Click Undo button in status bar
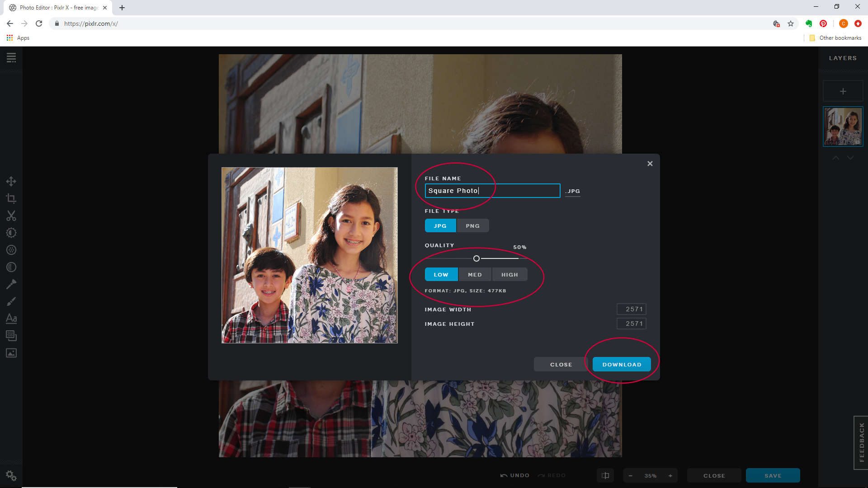This screenshot has width=868, height=488. [514, 475]
